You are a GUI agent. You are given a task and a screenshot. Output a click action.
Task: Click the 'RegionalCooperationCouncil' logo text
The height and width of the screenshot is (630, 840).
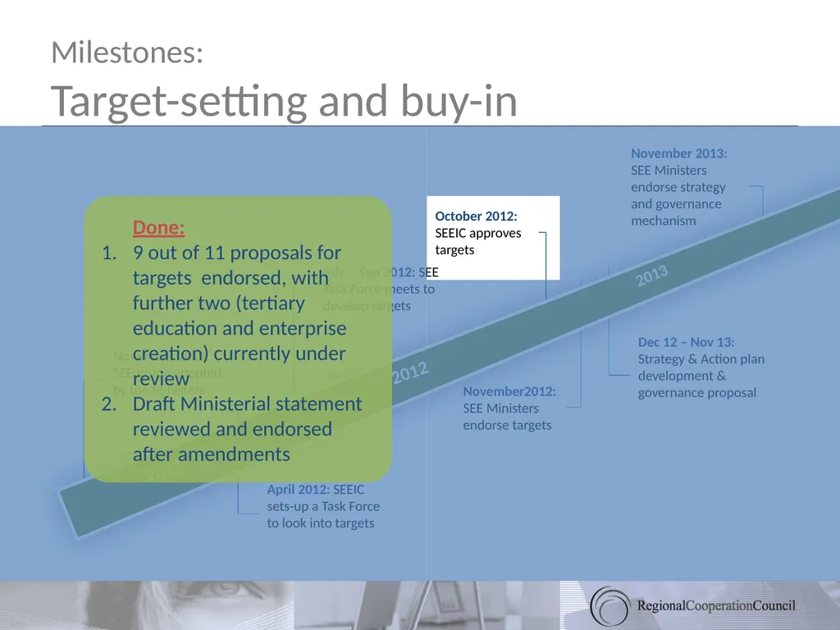[715, 605]
